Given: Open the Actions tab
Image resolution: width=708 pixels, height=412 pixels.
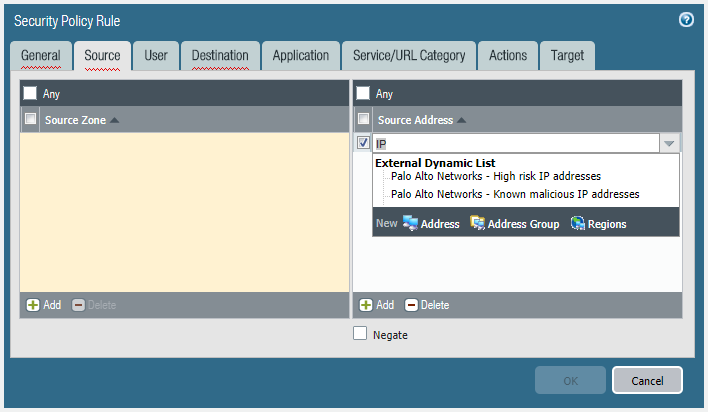Looking at the screenshot, I should (x=508, y=56).
